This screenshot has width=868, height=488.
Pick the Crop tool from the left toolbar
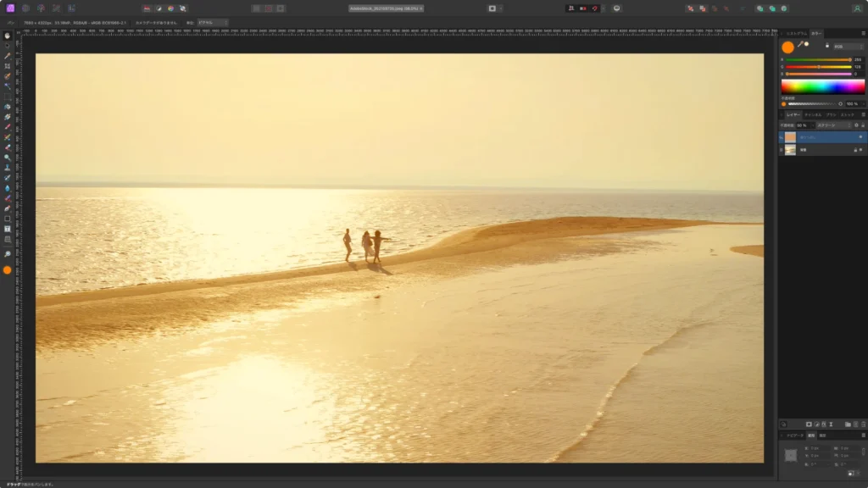pyautogui.click(x=7, y=64)
